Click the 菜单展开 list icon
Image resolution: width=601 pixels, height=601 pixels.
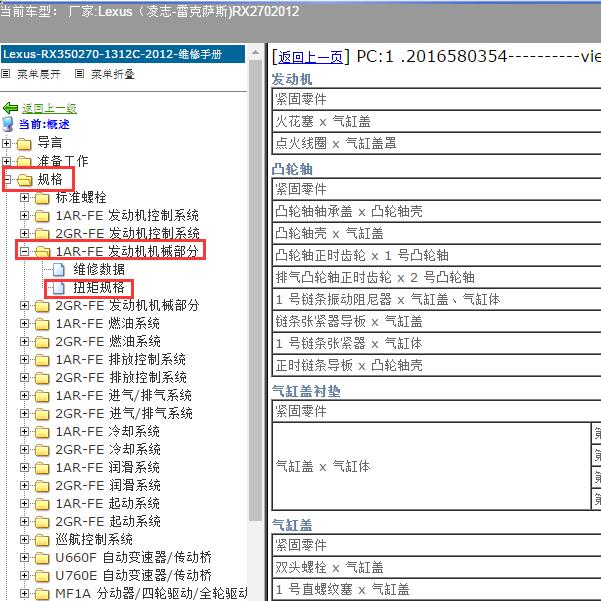click(6, 73)
